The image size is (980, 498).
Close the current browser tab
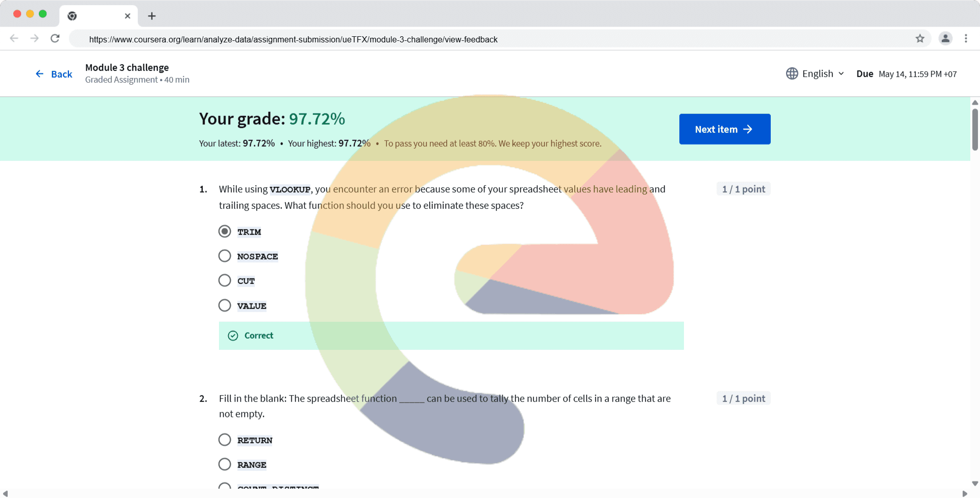pyautogui.click(x=128, y=16)
